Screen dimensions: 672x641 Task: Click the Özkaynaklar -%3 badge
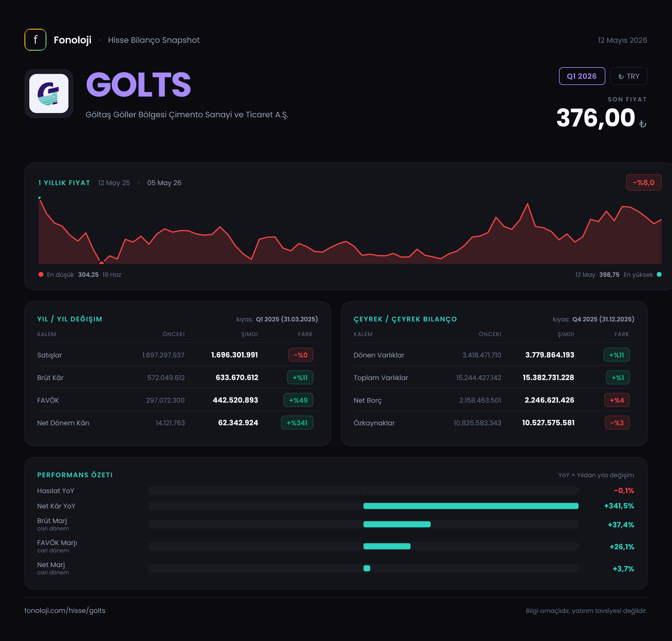click(x=617, y=422)
